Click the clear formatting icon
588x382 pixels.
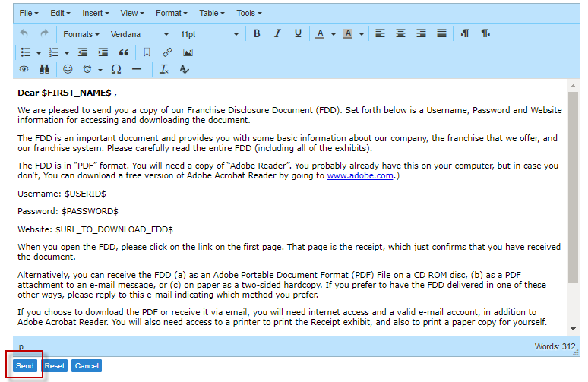[x=163, y=69]
